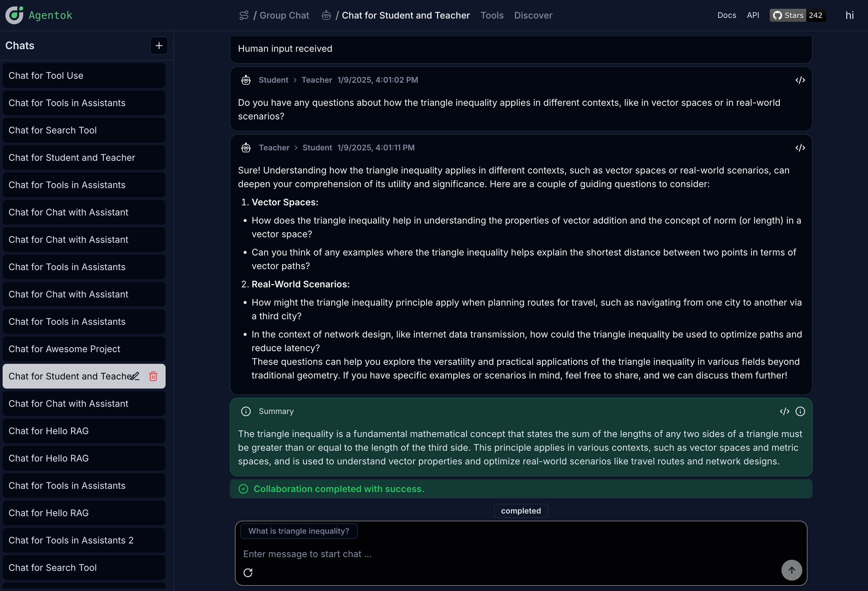
Task: Focus the message input field
Action: pyautogui.click(x=485, y=554)
